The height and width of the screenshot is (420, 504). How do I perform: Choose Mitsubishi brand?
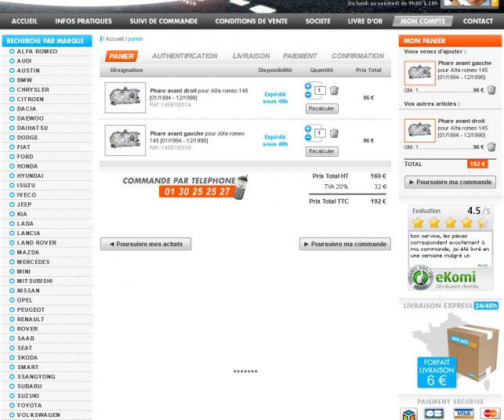point(34,281)
